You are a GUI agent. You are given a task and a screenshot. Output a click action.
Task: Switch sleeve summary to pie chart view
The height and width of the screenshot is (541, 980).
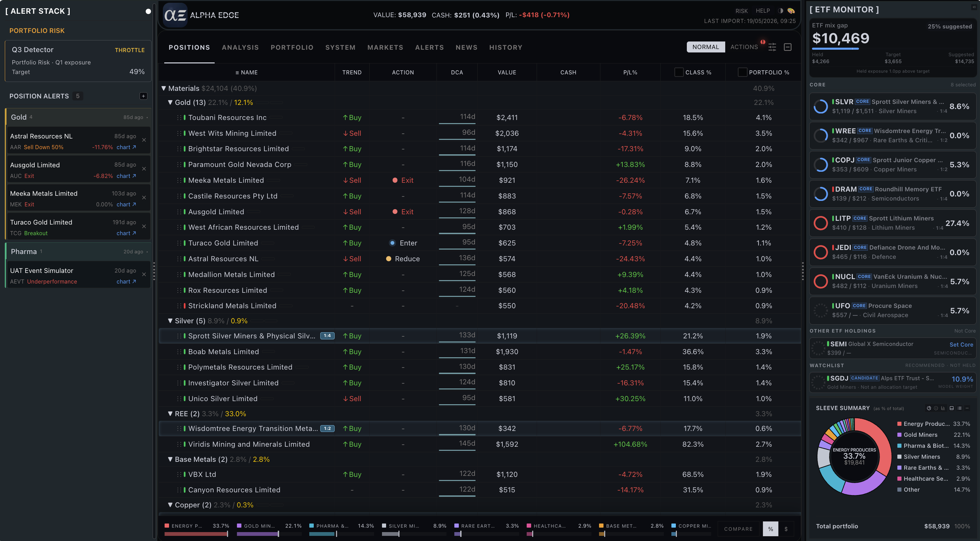[x=929, y=408]
